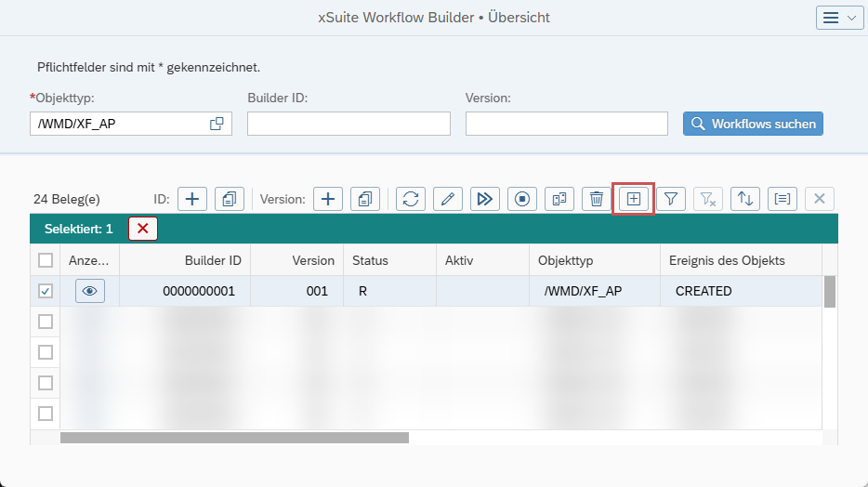Click the Anze... column header
The image size is (868, 487).
89,260
